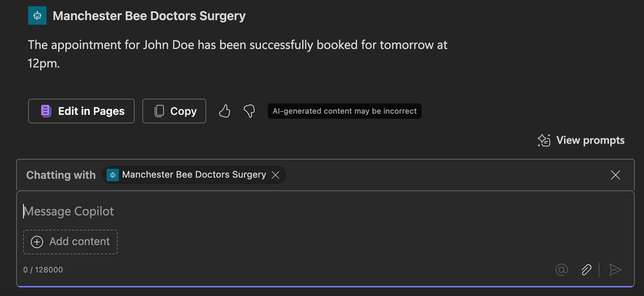Viewport: 644px width, 296px height.
Task: Click the Manchester Bee Doctors Surgery header avatar
Action: coord(37,15)
